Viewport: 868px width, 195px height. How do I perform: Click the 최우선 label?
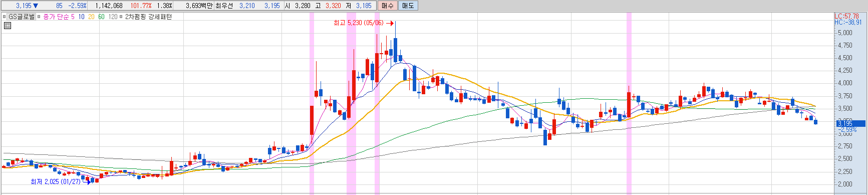pos(225,6)
